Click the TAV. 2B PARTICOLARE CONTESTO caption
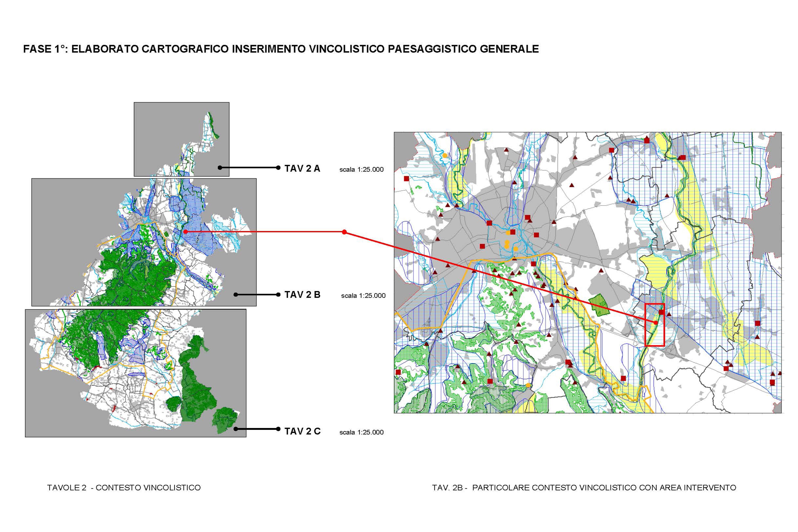 coord(584,488)
